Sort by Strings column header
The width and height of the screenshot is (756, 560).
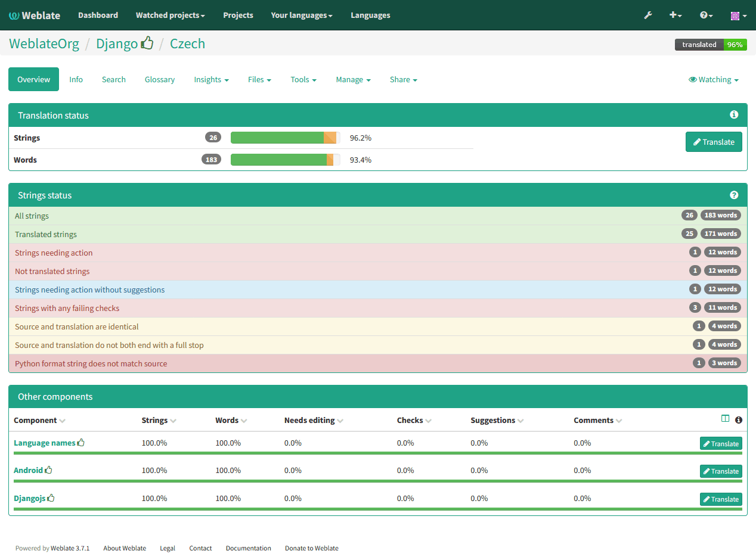coord(159,420)
